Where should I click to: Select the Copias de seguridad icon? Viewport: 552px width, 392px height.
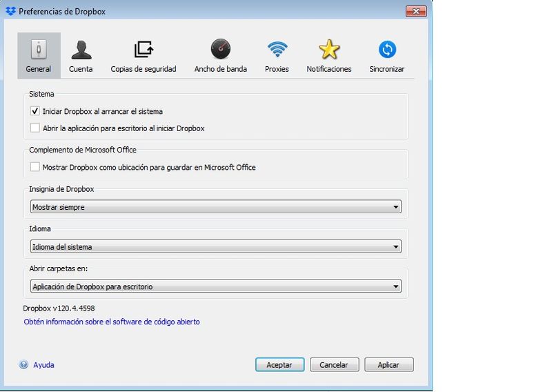coord(144,50)
